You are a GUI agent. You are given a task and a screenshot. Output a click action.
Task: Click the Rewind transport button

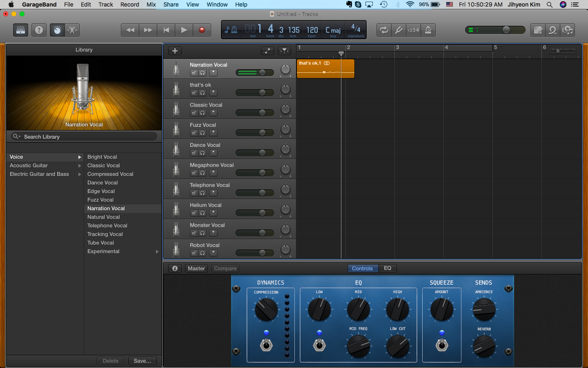(x=130, y=30)
